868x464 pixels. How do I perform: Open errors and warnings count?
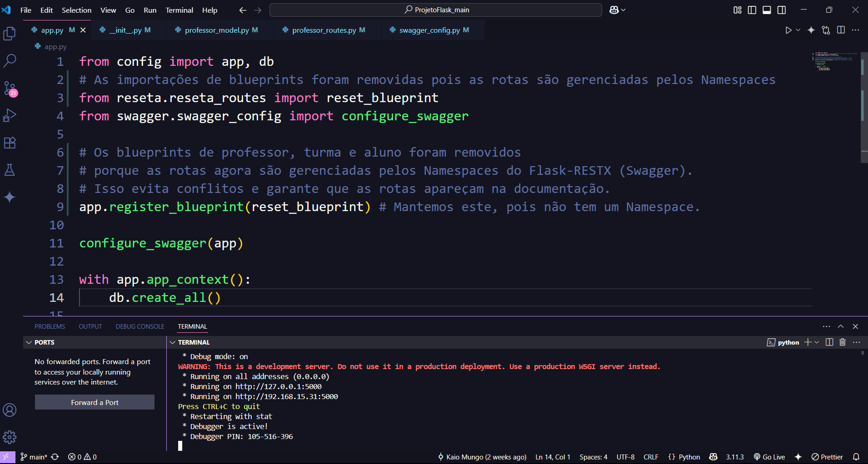tap(82, 457)
